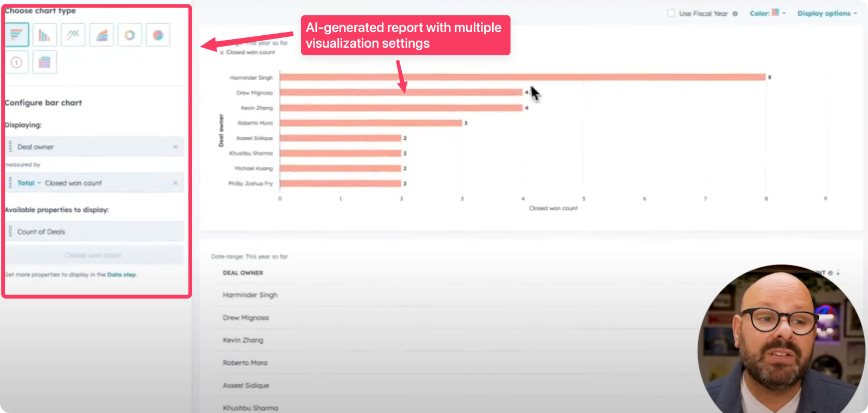This screenshot has width=868, height=413.
Task: Enable the Use Fiscal Year checkbox
Action: pos(671,13)
